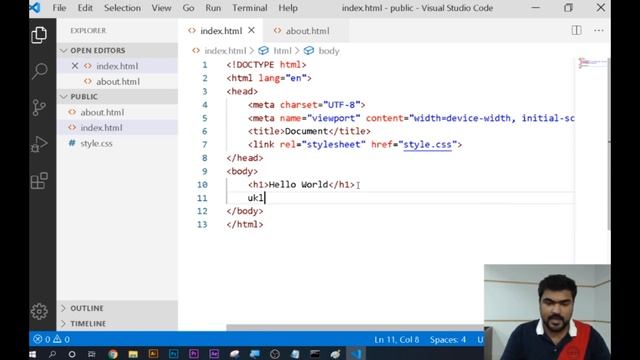
Task: Open the More Actions ellipsis in editor
Action: click(x=599, y=30)
